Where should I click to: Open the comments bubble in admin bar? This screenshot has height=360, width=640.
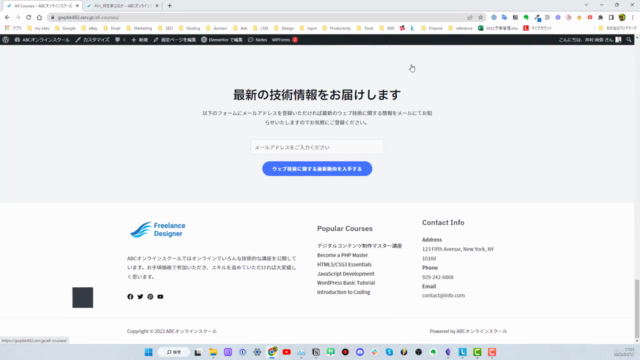coord(120,40)
